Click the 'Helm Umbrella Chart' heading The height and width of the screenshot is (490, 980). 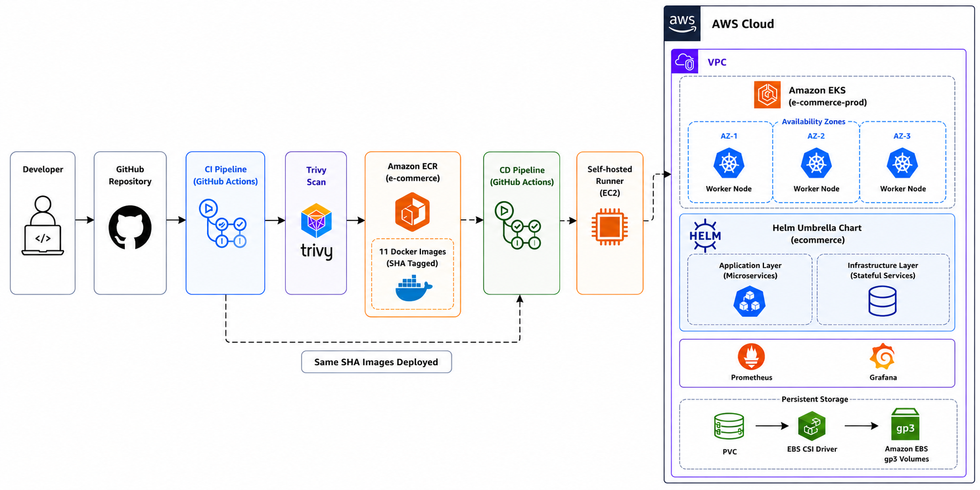click(x=817, y=228)
